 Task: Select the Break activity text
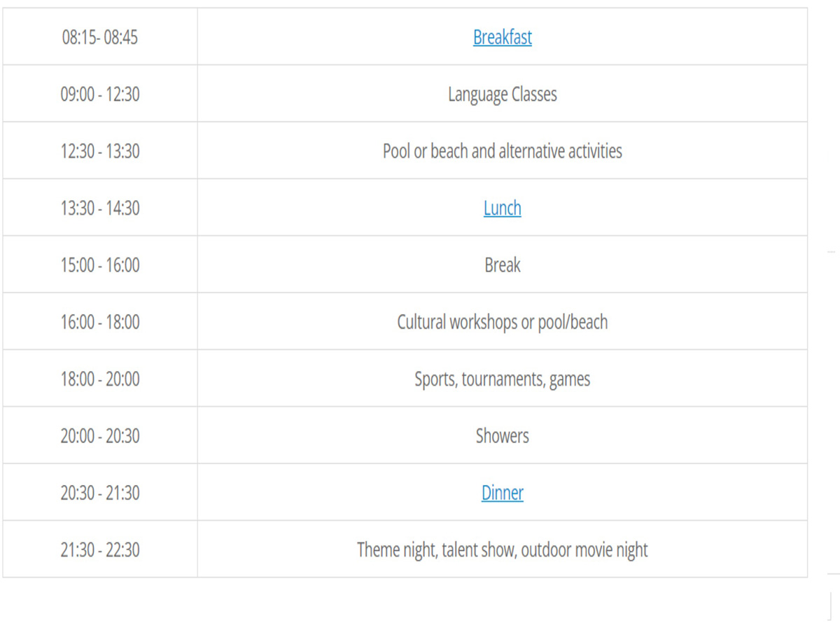click(502, 265)
